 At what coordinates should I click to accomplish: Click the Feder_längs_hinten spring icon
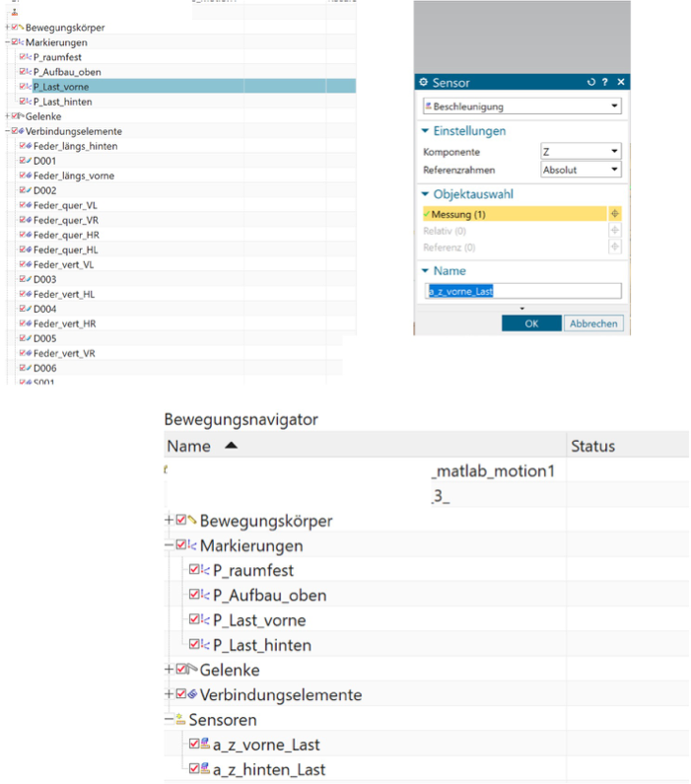coord(29,146)
